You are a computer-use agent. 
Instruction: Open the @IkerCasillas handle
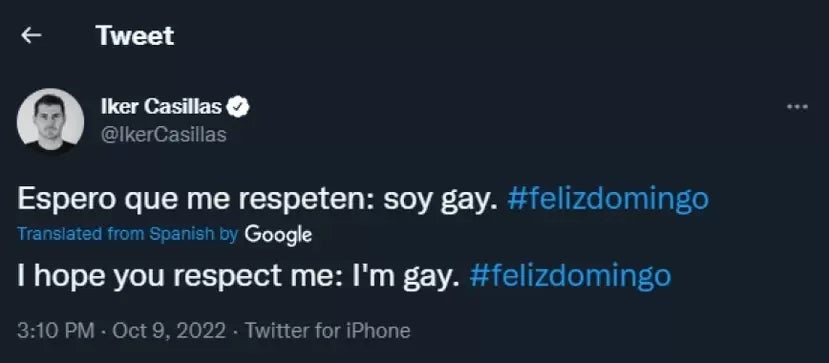click(x=163, y=135)
